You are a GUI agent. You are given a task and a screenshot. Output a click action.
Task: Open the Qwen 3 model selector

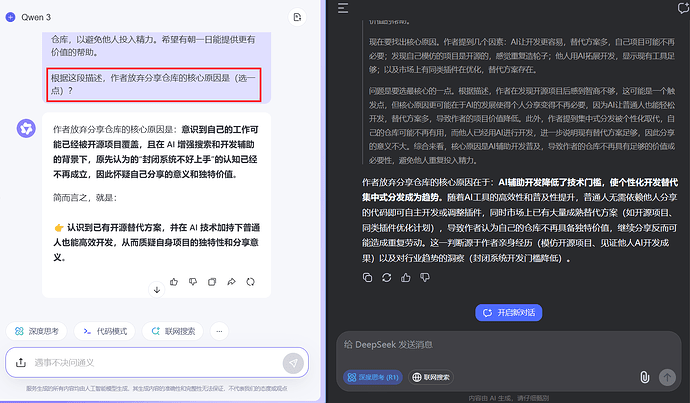[x=36, y=17]
